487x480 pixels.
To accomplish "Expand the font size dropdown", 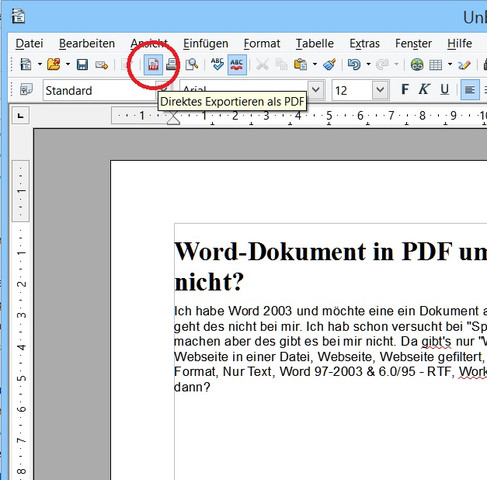I will pos(380,90).
